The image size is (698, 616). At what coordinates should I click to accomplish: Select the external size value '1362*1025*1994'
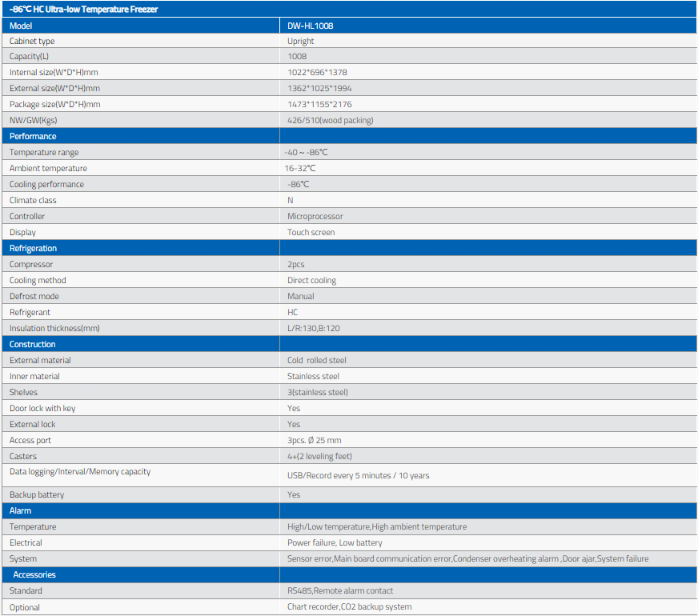click(319, 89)
